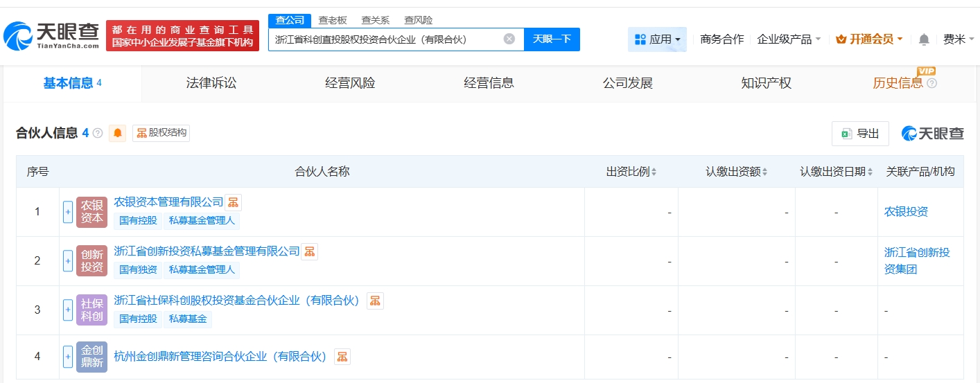Open the 企业级产品 dropdown
The width and height of the screenshot is (980, 383).
pos(789,39)
